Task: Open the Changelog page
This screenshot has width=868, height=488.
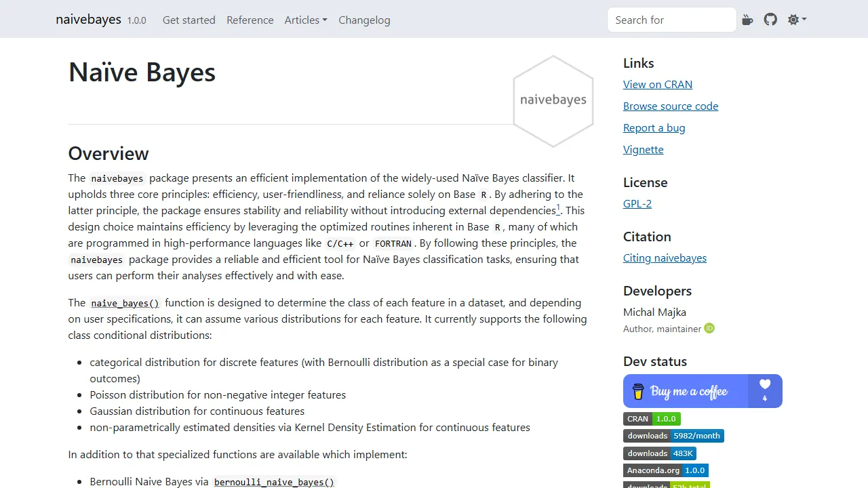Action: [364, 20]
